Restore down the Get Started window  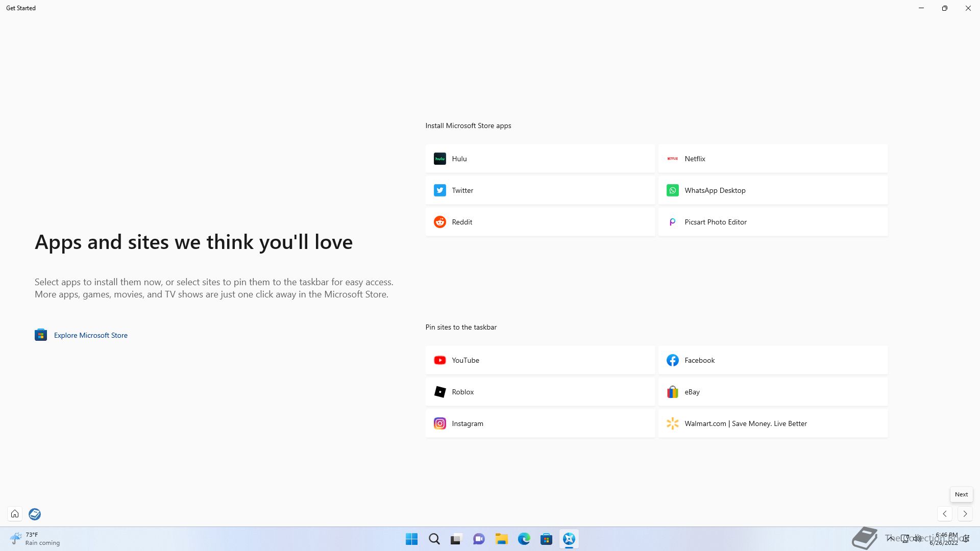[x=945, y=8]
